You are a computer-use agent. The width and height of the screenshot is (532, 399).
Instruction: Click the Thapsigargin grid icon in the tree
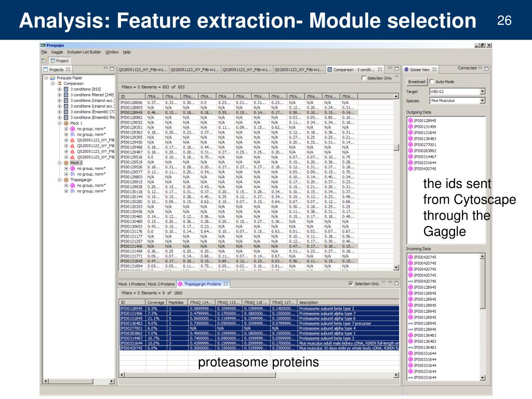pyautogui.click(x=66, y=180)
